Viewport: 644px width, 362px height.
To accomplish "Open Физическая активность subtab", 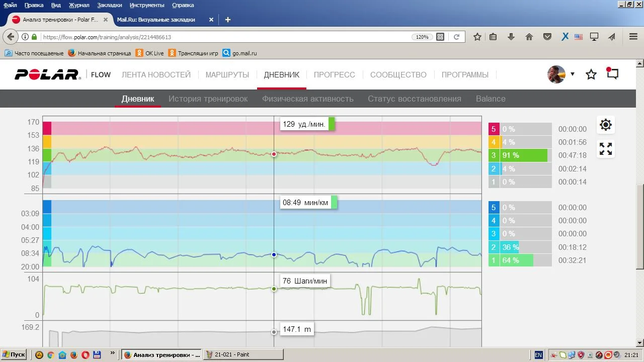I will pos(308,99).
